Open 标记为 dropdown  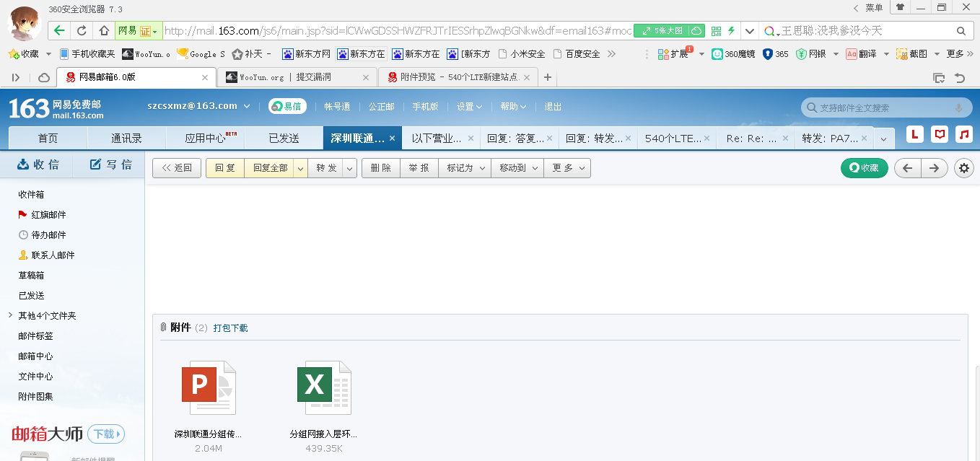pos(465,168)
